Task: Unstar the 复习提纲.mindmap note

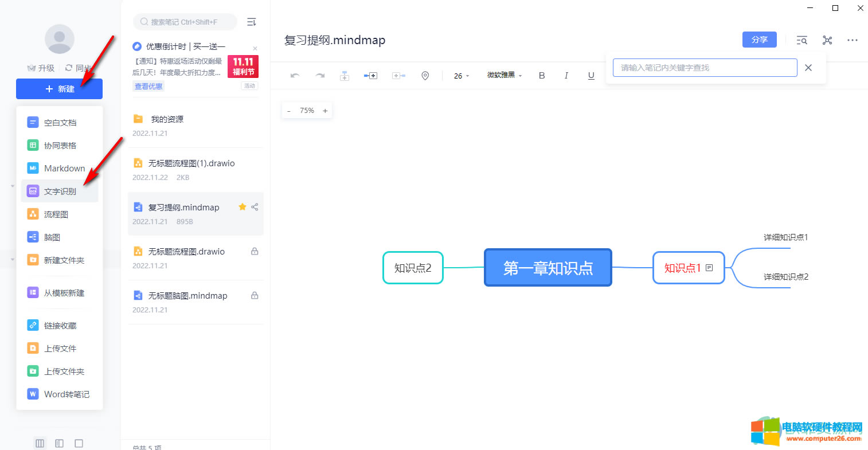Action: click(242, 207)
